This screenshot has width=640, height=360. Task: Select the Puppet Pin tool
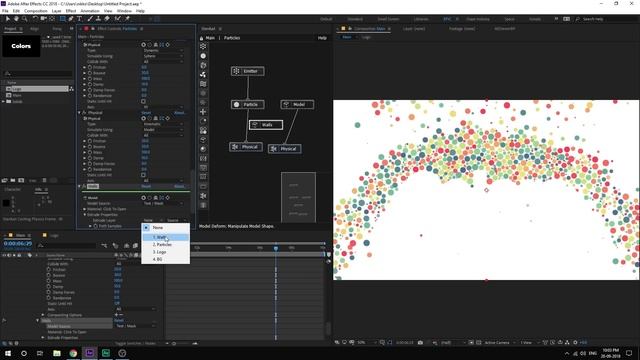127,19
